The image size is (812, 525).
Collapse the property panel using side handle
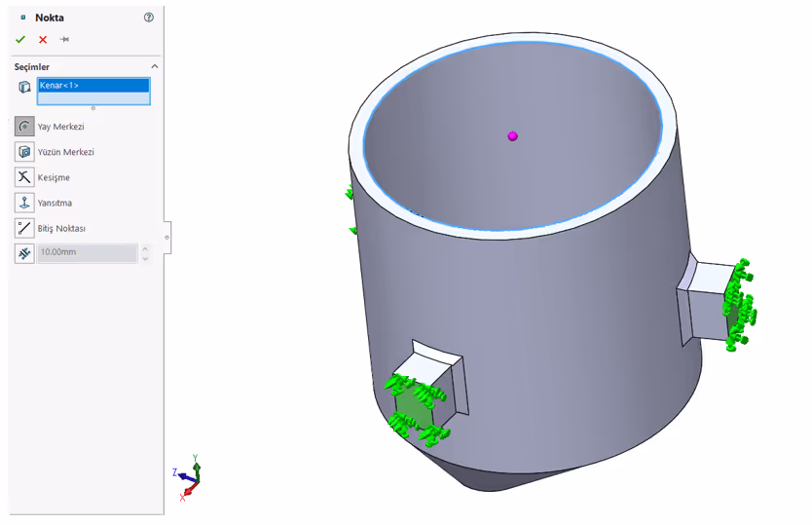[x=167, y=238]
